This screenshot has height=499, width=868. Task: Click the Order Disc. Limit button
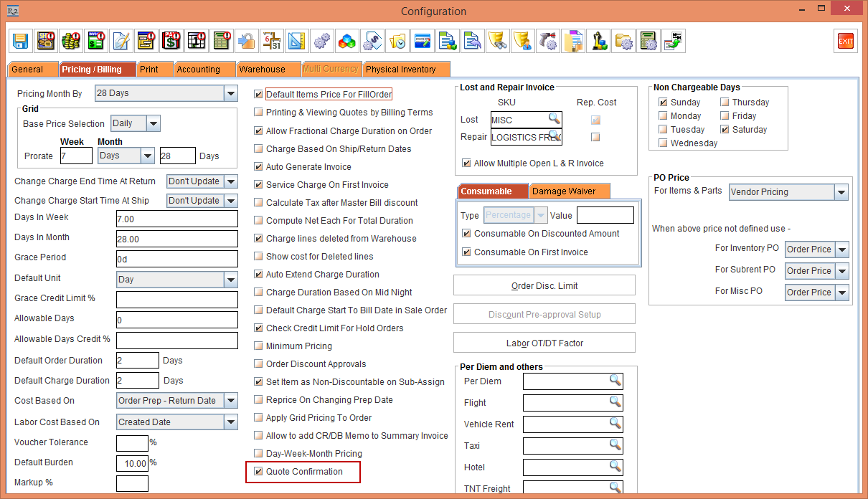tap(544, 286)
